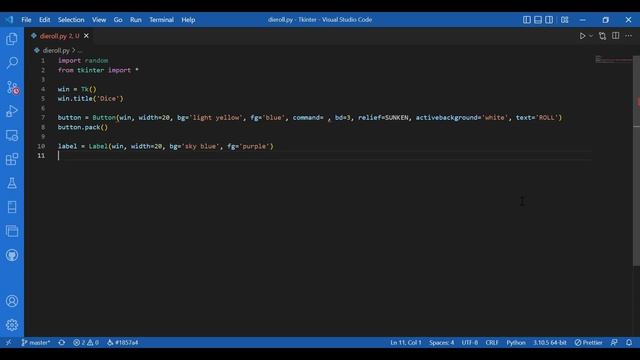Split the editor to the right

(616, 36)
